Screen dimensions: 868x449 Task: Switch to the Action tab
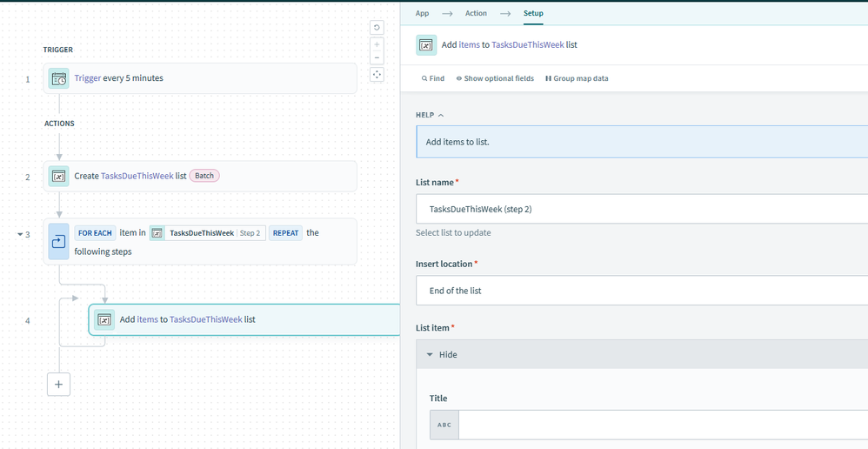[x=476, y=13]
